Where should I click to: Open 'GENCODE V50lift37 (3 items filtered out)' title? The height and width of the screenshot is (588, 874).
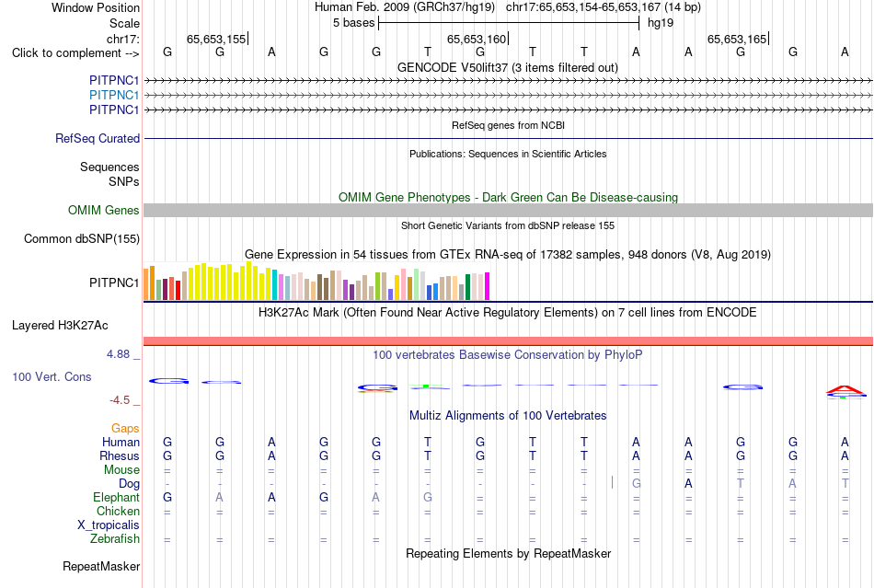pos(507,67)
